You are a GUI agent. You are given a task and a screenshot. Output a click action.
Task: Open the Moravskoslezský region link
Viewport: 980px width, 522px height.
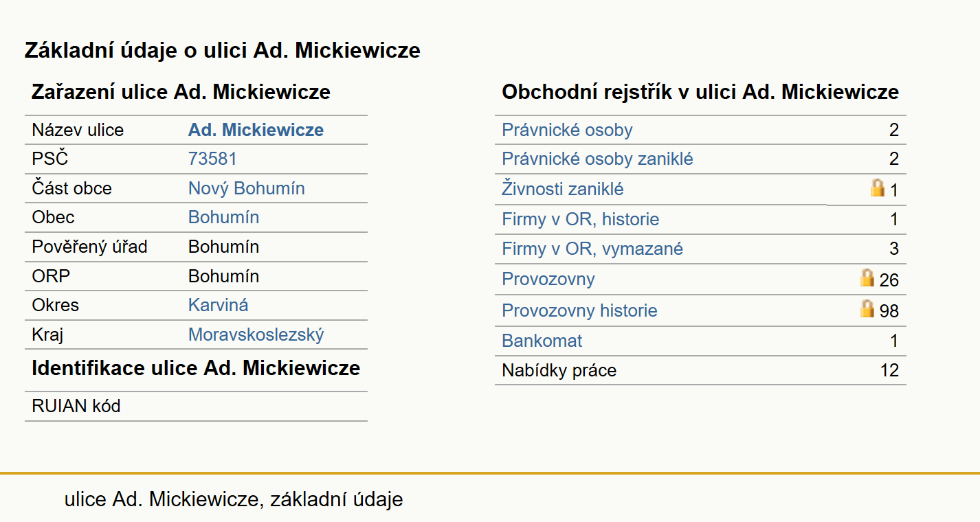pos(256,335)
